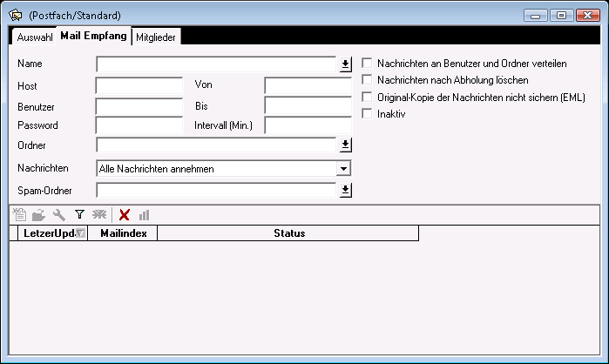The height and width of the screenshot is (364, 609).
Task: Click into the Benutzer field
Action: click(x=139, y=106)
